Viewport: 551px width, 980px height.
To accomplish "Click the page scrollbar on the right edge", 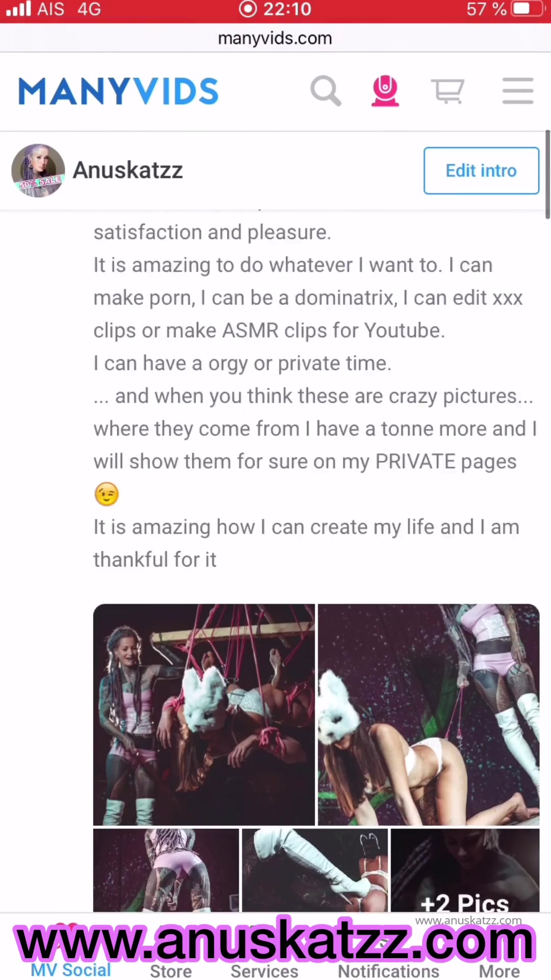I will [x=547, y=175].
